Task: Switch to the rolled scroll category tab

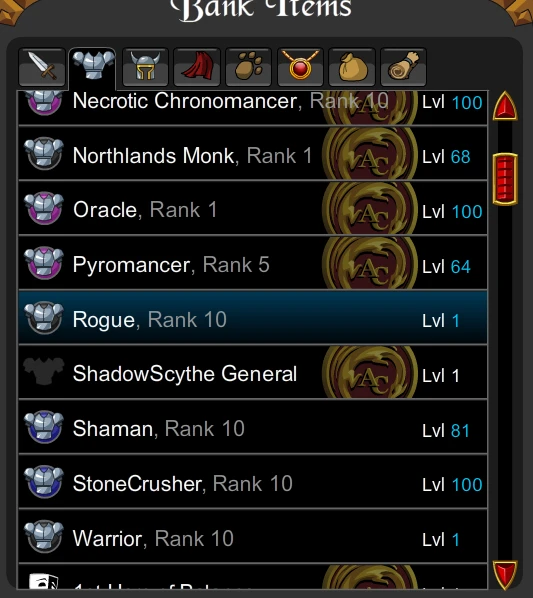Action: pyautogui.click(x=403, y=68)
